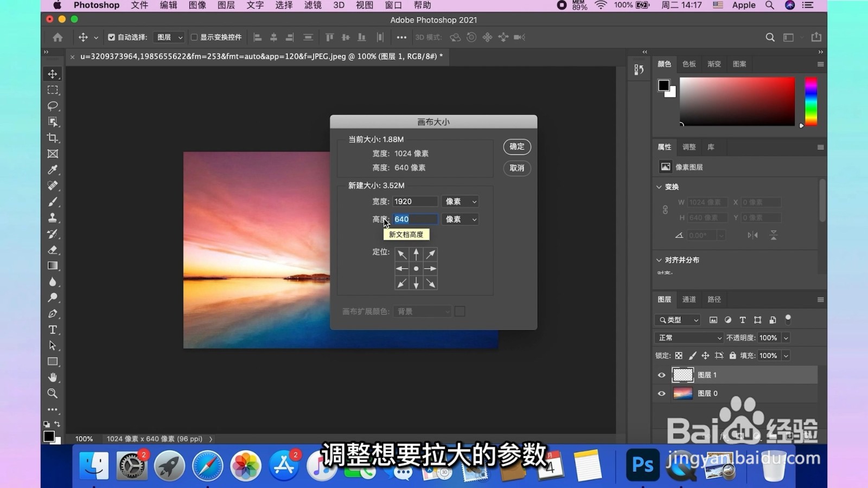Click the 取消 button
The height and width of the screenshot is (488, 868).
point(517,168)
